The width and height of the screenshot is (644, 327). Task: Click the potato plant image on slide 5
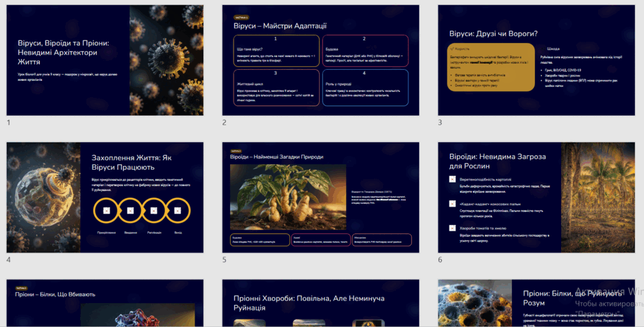tap(288, 197)
